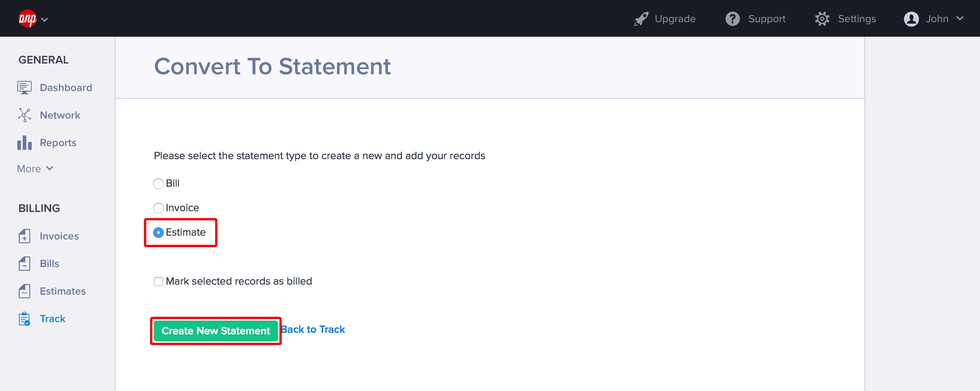The width and height of the screenshot is (980, 391).
Task: Choose the Estimate statement type
Action: click(x=158, y=233)
